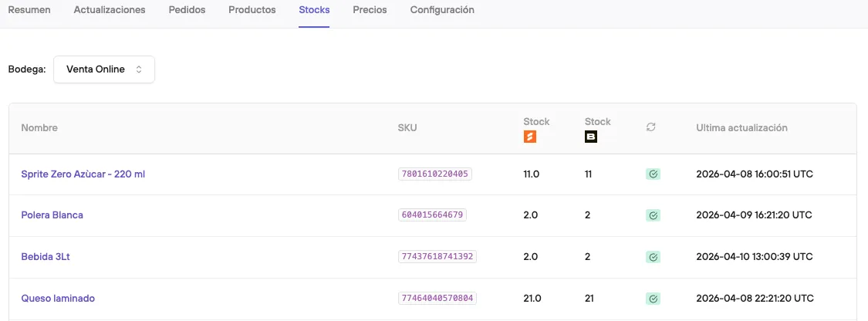Open the Queso laminado product link
This screenshot has height=321, width=868.
click(x=58, y=299)
